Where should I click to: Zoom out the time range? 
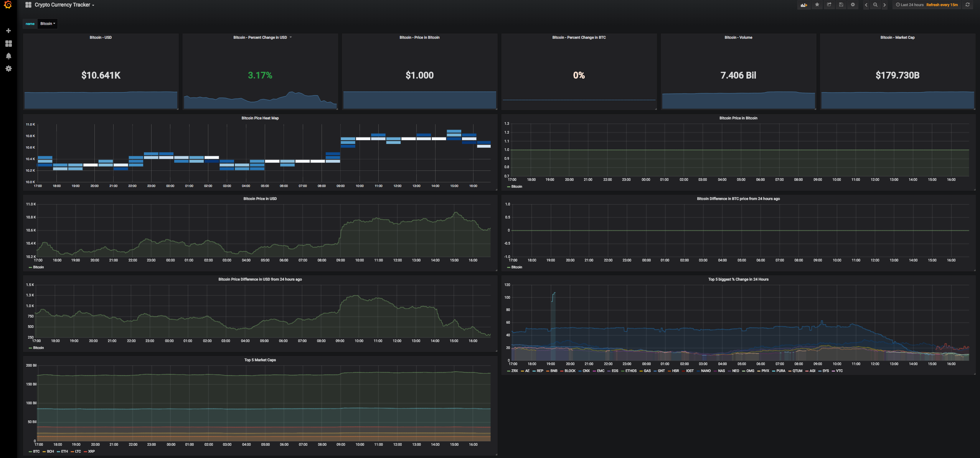875,5
